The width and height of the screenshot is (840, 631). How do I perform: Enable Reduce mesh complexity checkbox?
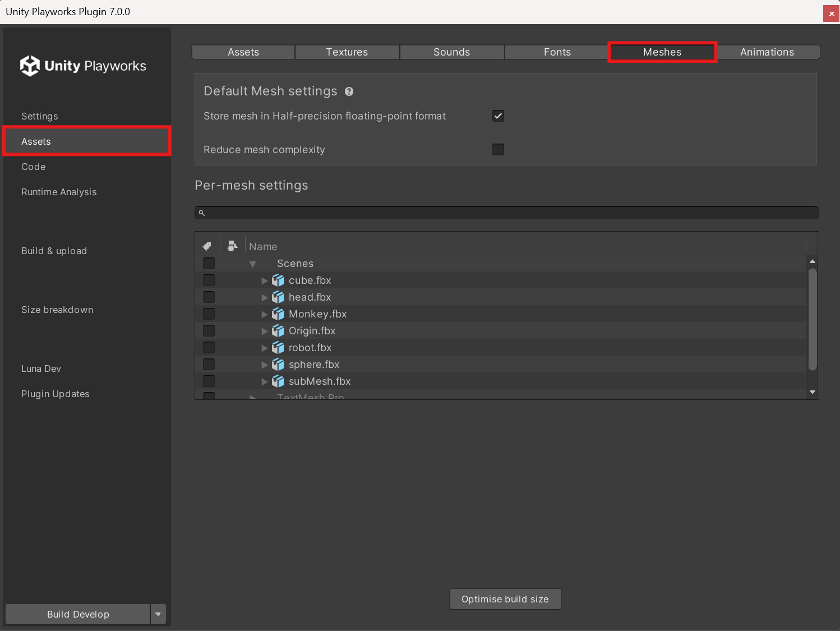(x=498, y=150)
